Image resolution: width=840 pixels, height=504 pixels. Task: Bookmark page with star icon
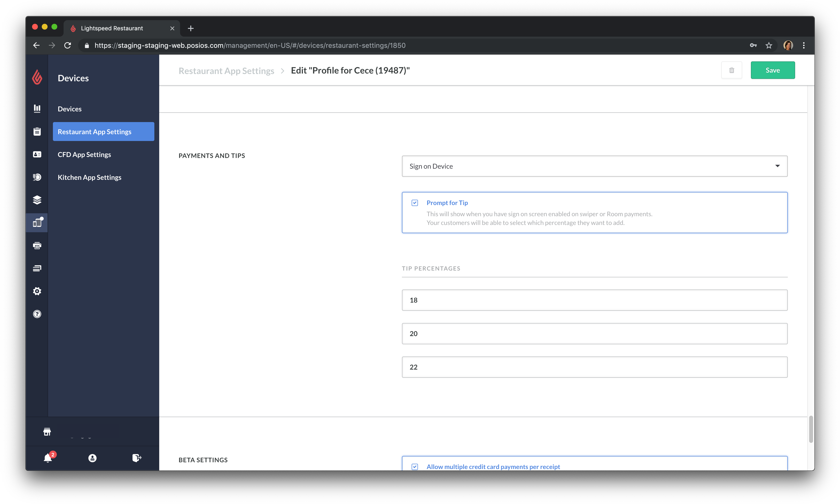[769, 45]
